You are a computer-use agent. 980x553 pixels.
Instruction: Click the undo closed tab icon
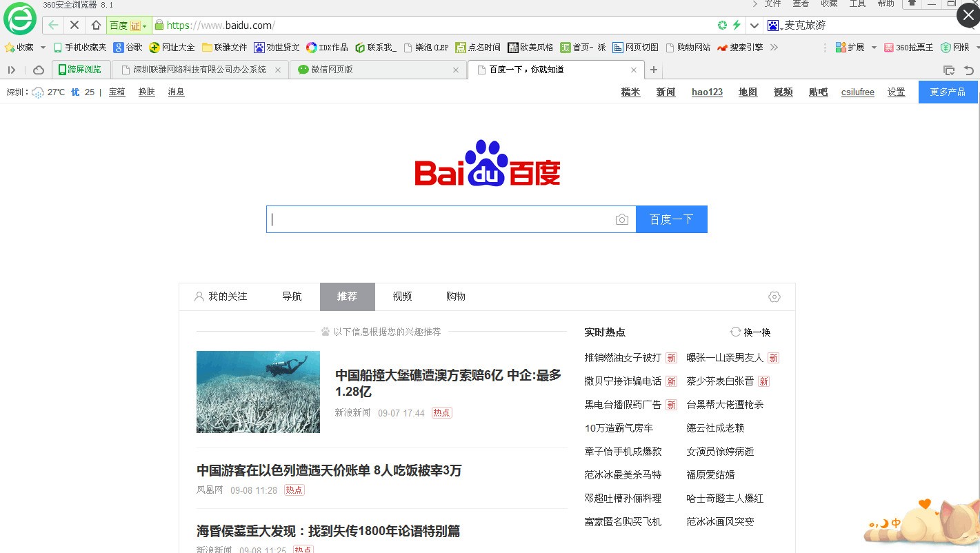pyautogui.click(x=969, y=70)
